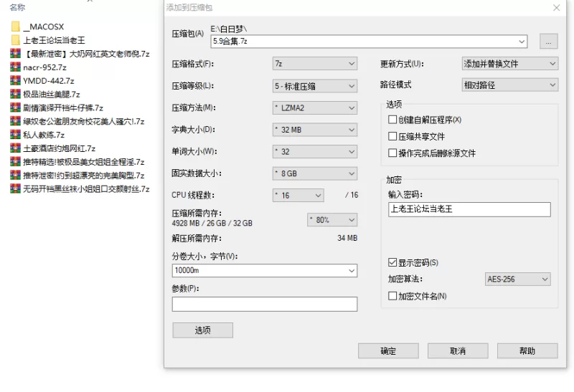The height and width of the screenshot is (392, 574).
Task: Click the 名称 column header
Action: tap(17, 7)
